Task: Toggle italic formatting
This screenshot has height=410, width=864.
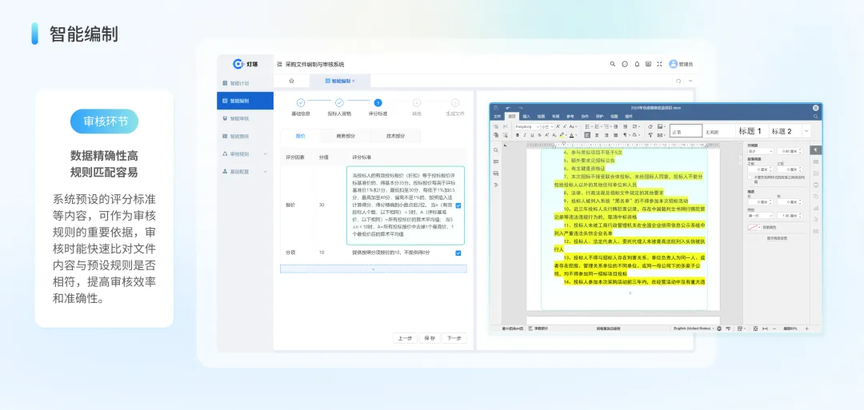Action: pyautogui.click(x=525, y=135)
